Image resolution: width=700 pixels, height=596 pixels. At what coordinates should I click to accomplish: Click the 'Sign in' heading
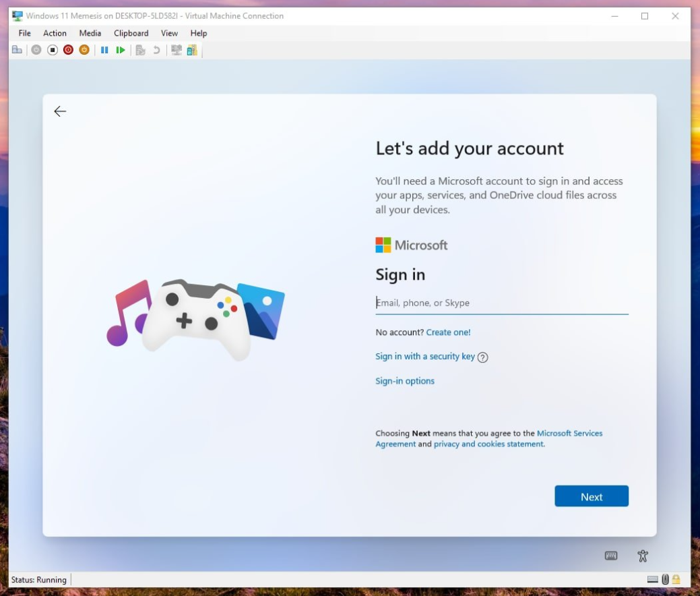[400, 274]
